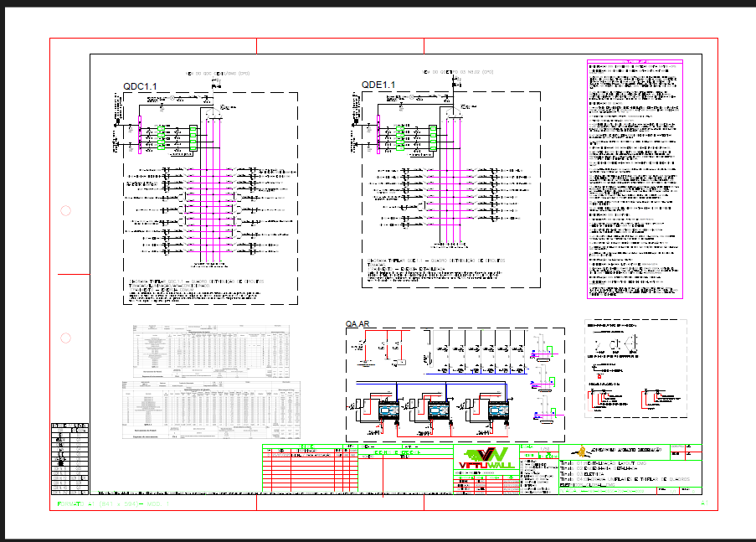Select the upper load schedule table

pos(211,350)
